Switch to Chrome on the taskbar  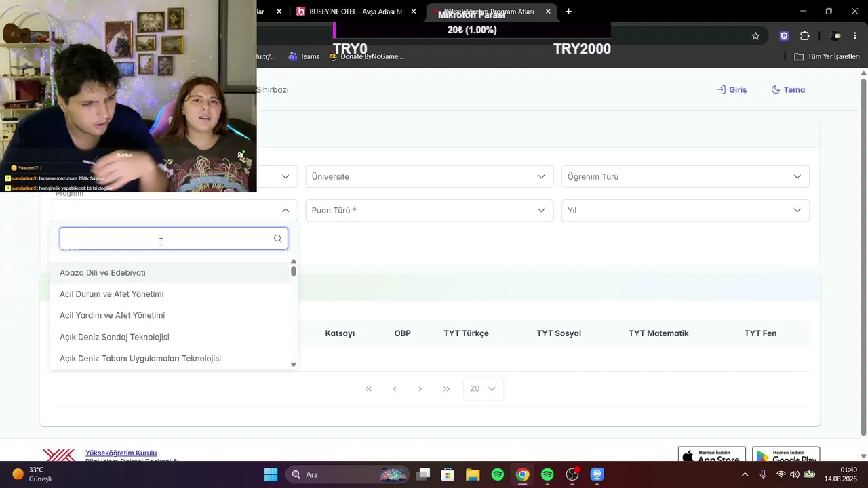[522, 474]
